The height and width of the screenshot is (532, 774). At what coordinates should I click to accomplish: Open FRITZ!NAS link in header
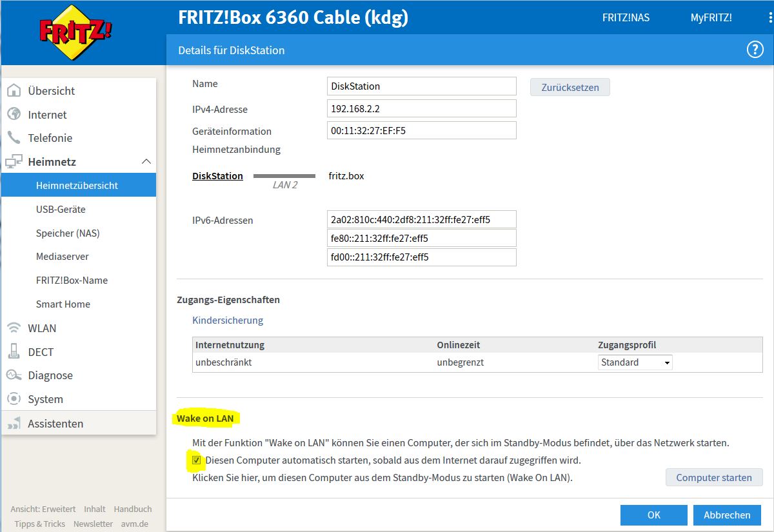click(626, 17)
